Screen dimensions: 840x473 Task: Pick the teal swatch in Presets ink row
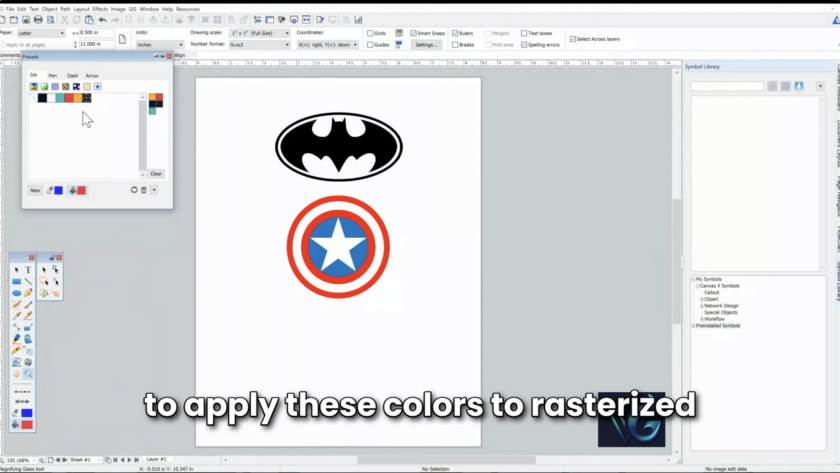tap(60, 97)
